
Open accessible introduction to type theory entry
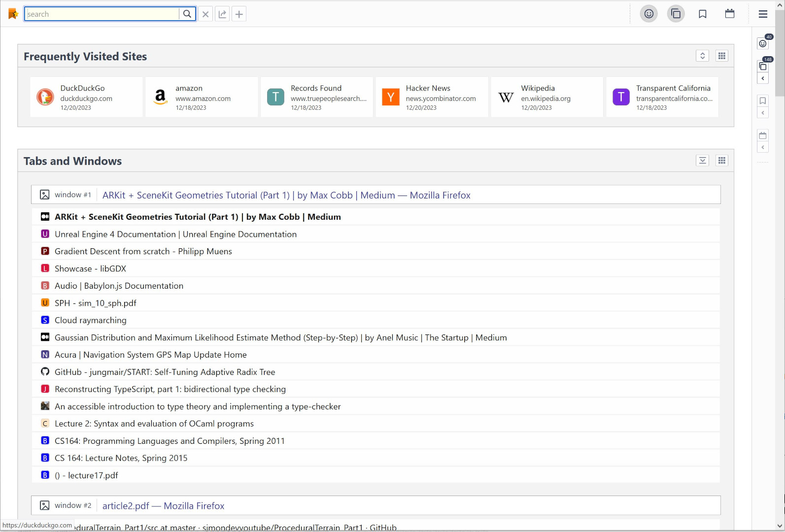tap(375, 406)
